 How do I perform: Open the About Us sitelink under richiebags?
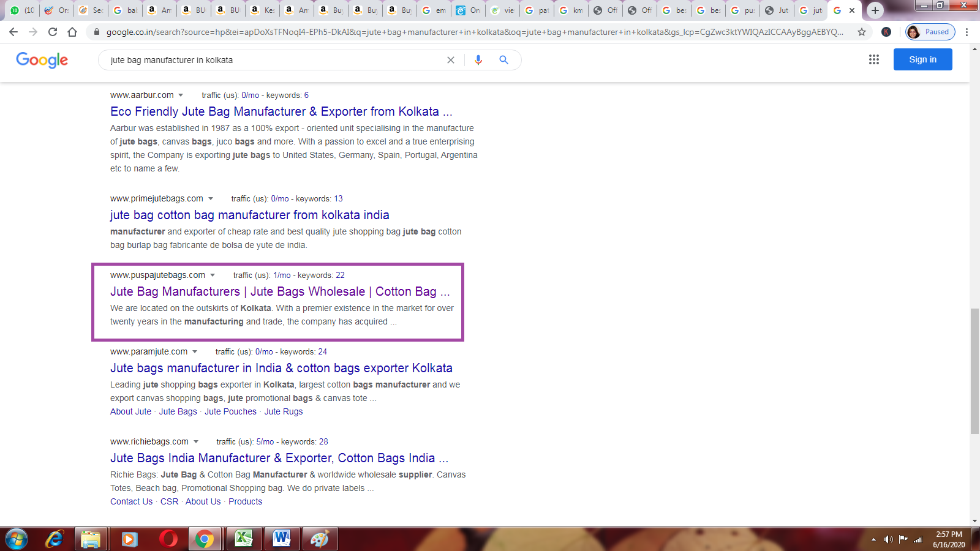click(203, 501)
